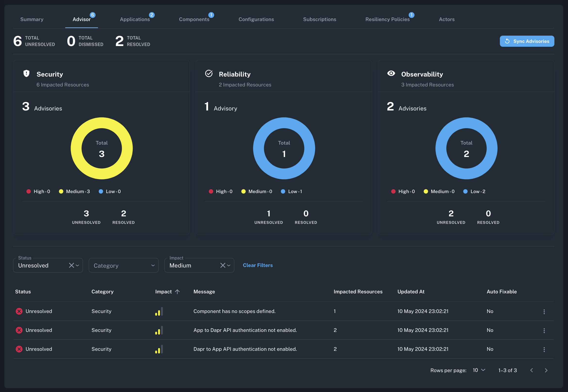Click Security card '2 Resolved' count
Screen dimensions: 568x392
pos(123,213)
